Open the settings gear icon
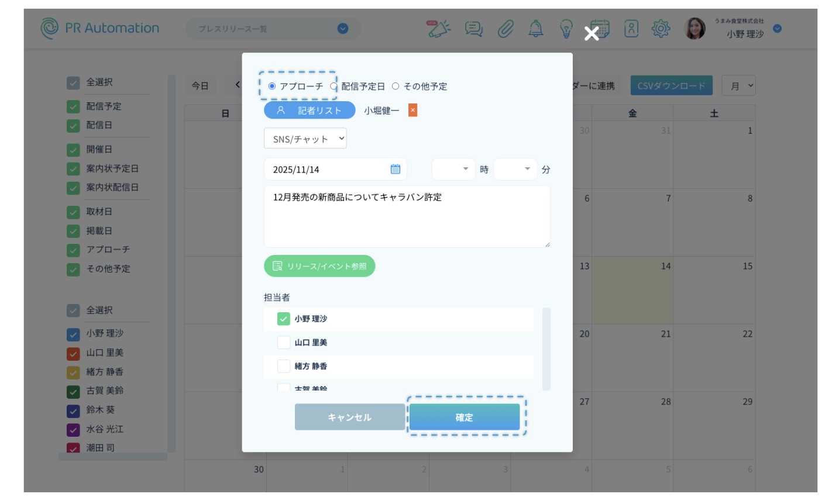This screenshot has width=839, height=504. point(661,29)
